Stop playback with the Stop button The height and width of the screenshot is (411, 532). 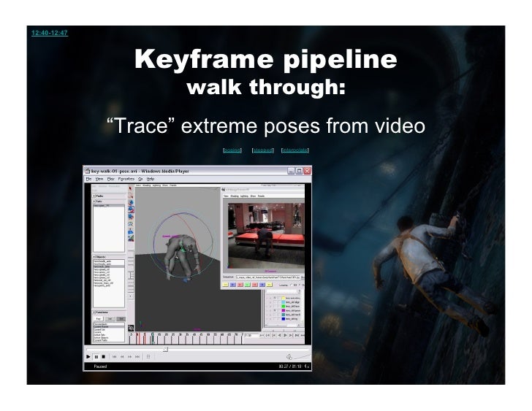click(x=104, y=356)
